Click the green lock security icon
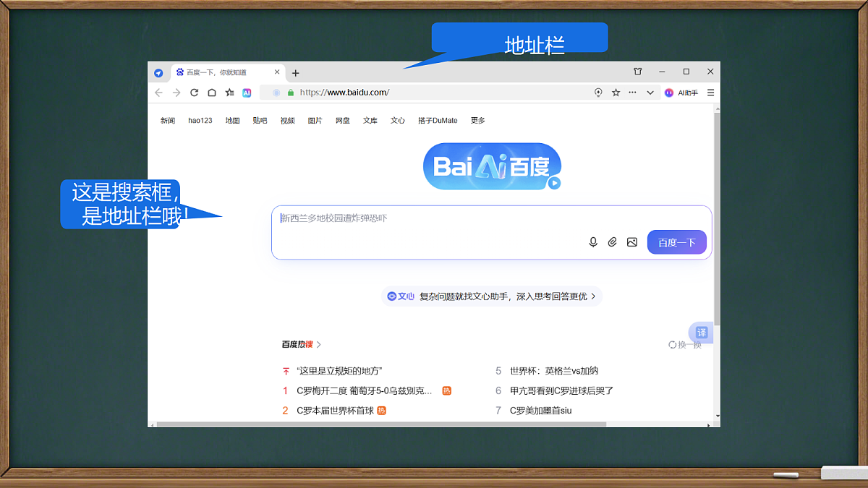This screenshot has height=488, width=868. pos(291,93)
